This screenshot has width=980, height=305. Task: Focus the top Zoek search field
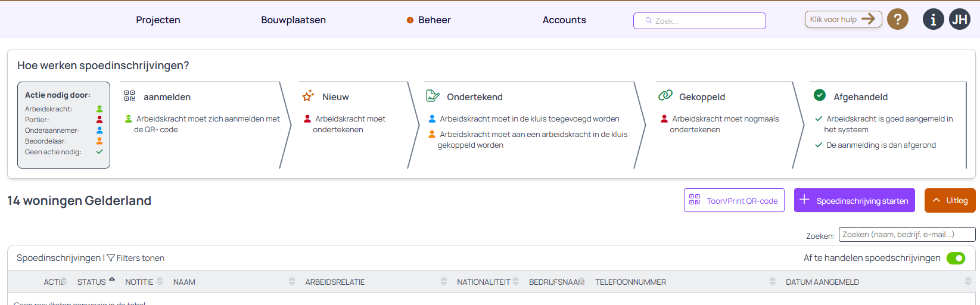(699, 21)
